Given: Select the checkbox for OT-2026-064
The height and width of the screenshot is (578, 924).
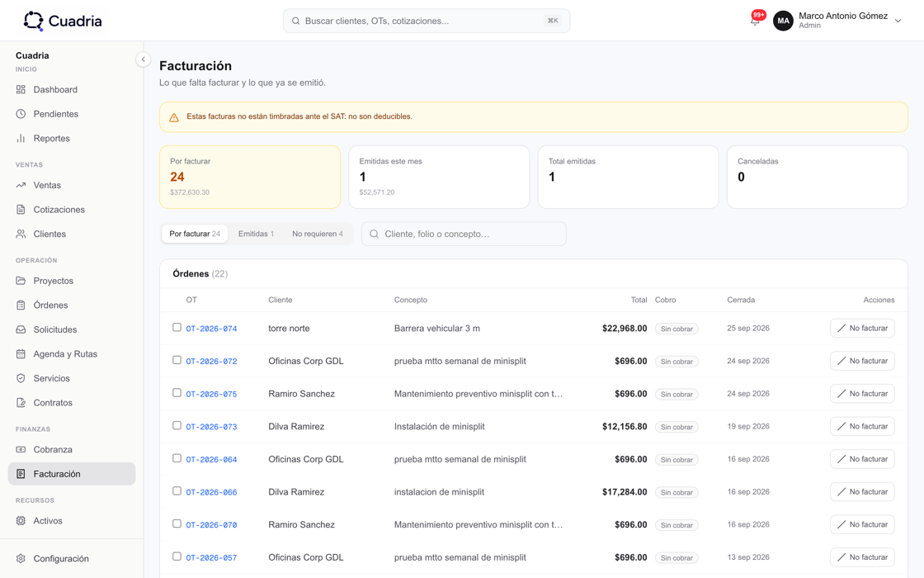Looking at the screenshot, I should point(177,458).
